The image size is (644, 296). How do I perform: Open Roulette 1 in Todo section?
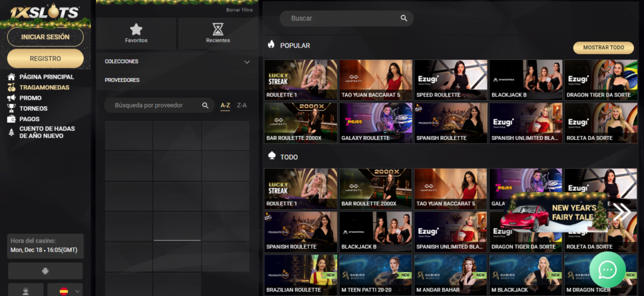(301, 188)
